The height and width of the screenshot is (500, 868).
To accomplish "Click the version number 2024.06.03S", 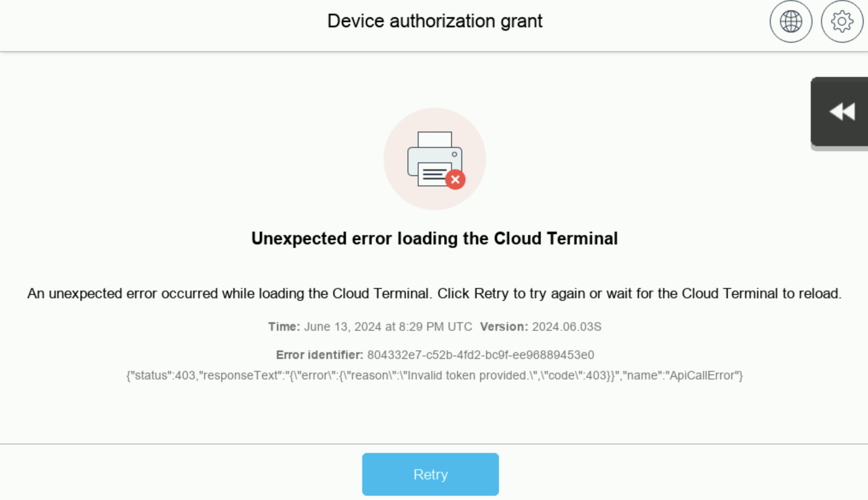I will click(566, 327).
